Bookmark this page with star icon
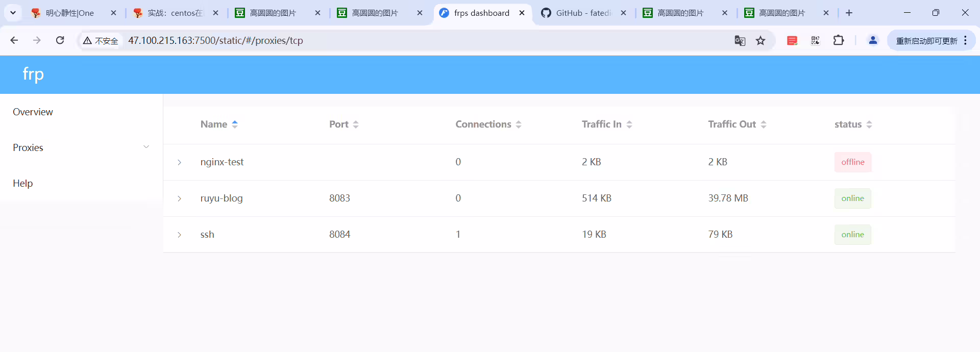The height and width of the screenshot is (352, 980). [x=761, y=41]
